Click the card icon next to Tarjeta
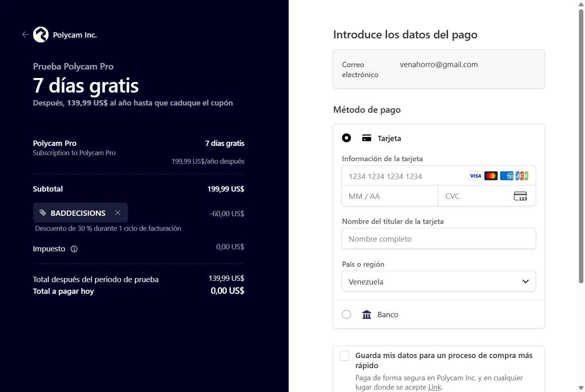The width and height of the screenshot is (585, 392). coord(367,138)
